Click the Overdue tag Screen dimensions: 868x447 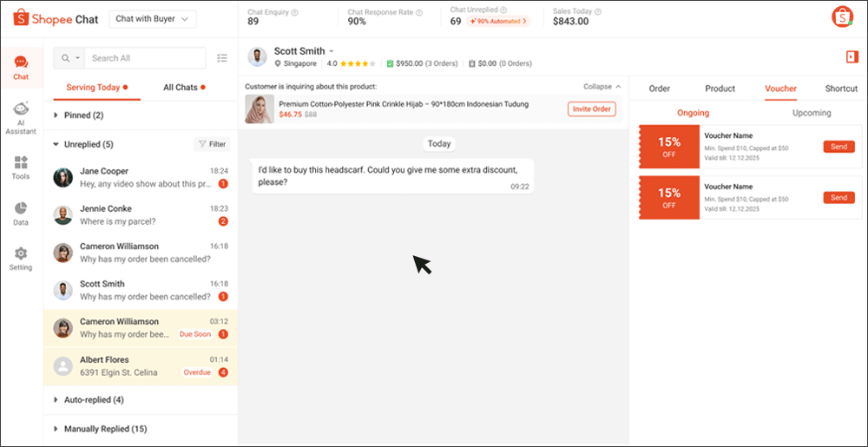pyautogui.click(x=197, y=372)
